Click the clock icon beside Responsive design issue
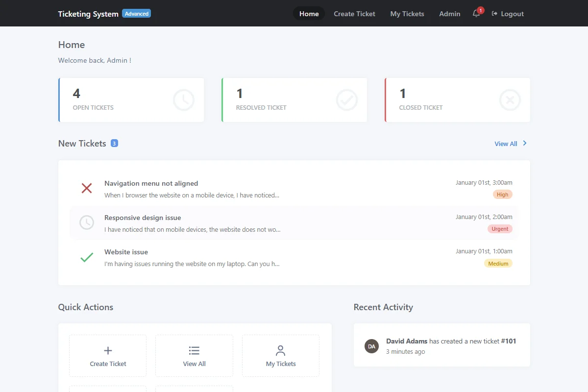This screenshot has height=392, width=588. click(x=87, y=222)
